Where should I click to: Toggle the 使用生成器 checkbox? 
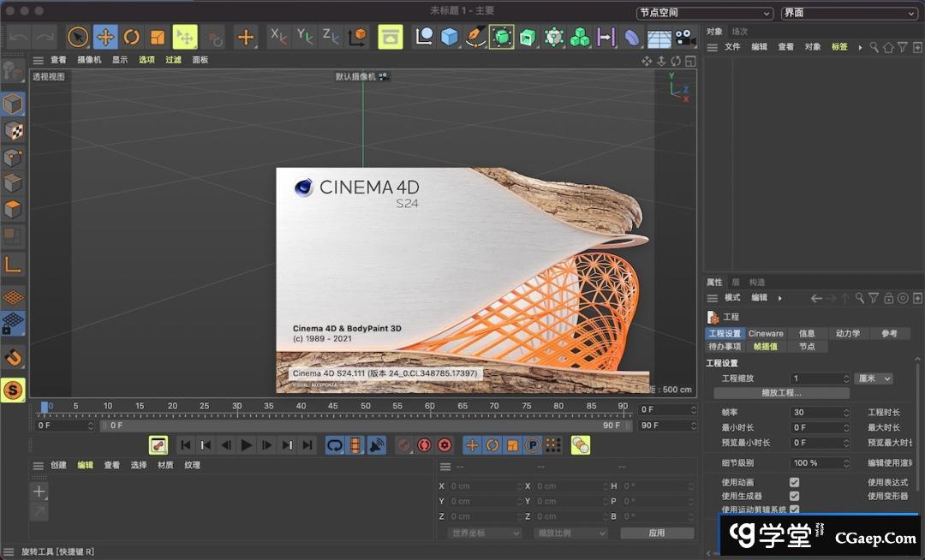click(794, 496)
